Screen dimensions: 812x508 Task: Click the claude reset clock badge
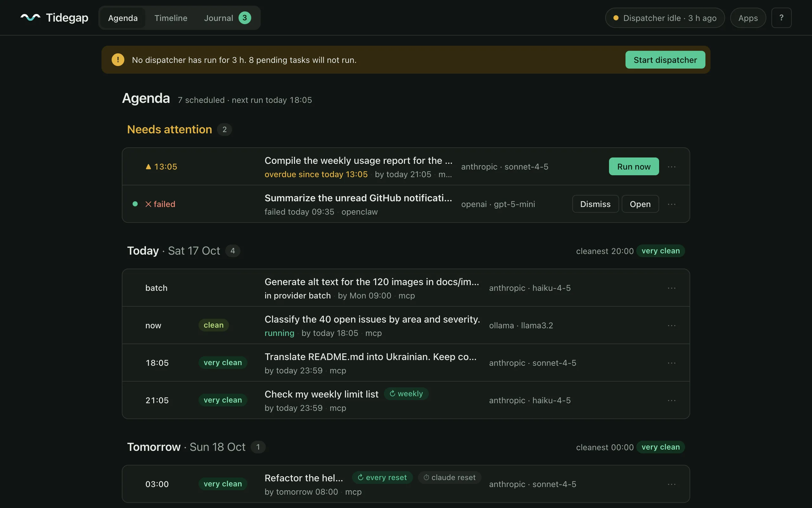coord(450,478)
